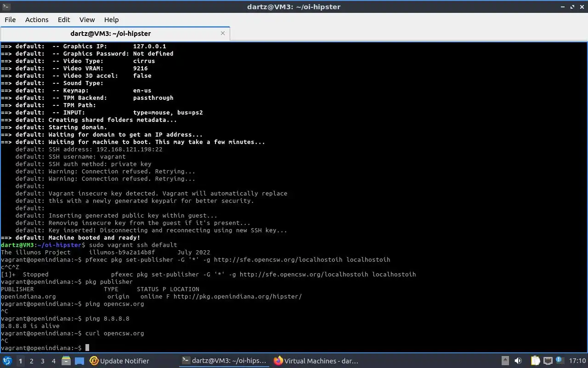Minimize the terminal window
588x368 pixels.
(563, 7)
